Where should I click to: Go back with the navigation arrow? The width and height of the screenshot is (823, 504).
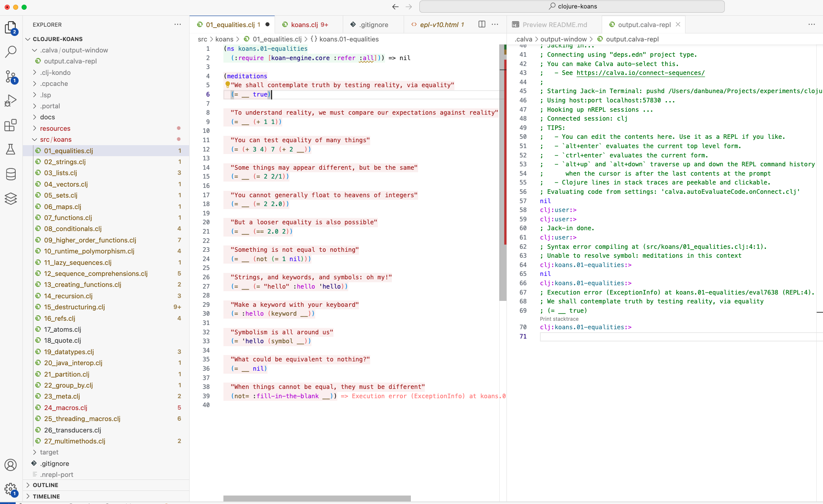pos(395,7)
